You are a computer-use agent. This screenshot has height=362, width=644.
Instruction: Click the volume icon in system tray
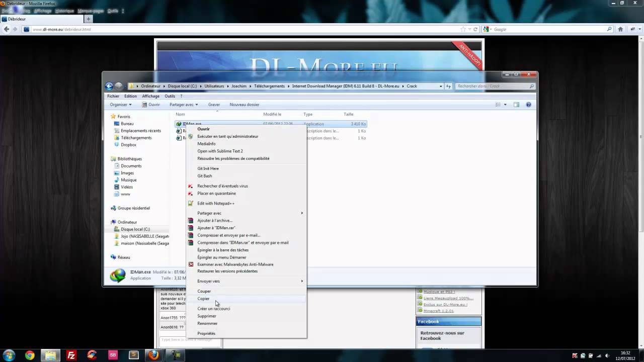point(607,355)
